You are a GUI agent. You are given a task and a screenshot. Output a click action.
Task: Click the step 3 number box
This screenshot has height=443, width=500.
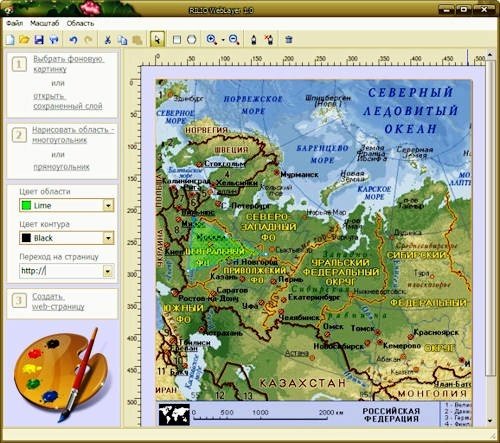[19, 301]
